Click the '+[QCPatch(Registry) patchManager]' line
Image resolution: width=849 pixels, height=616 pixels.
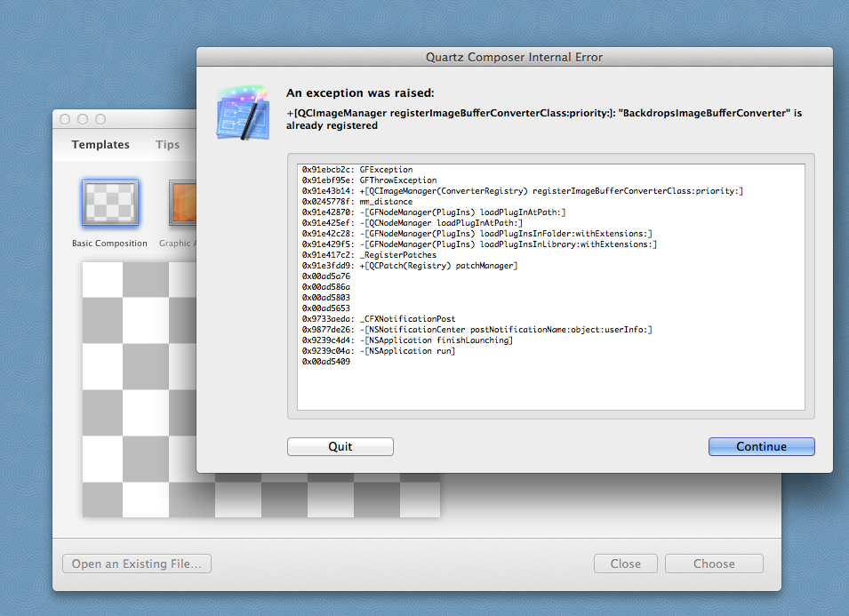point(410,266)
